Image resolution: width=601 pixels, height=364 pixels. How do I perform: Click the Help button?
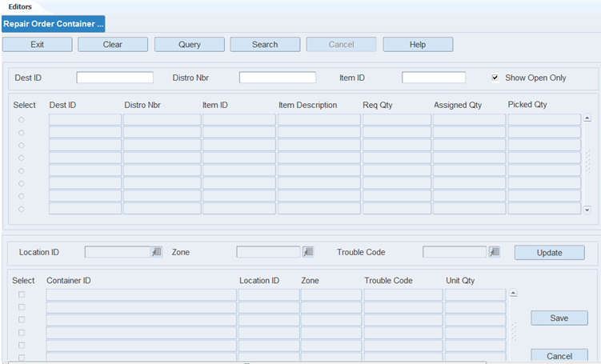coord(418,45)
